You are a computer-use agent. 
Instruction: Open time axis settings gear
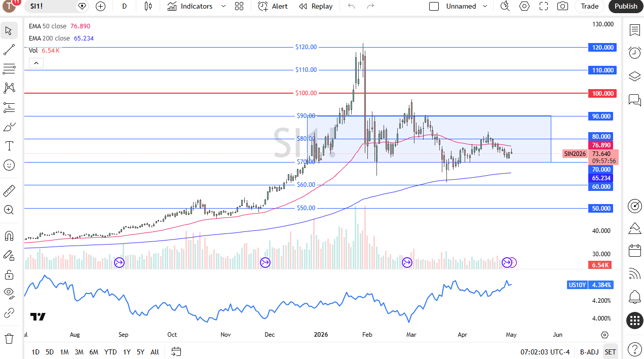pyautogui.click(x=604, y=335)
